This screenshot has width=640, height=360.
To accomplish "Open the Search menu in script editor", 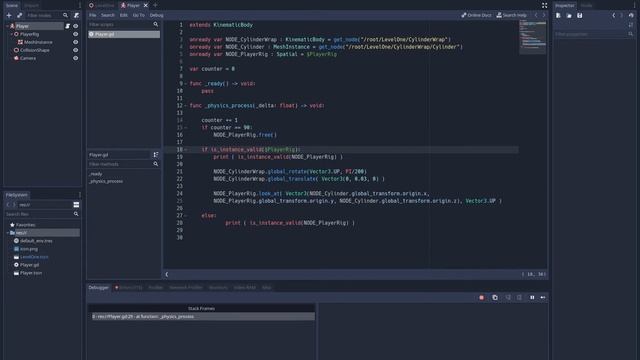I will (108, 15).
